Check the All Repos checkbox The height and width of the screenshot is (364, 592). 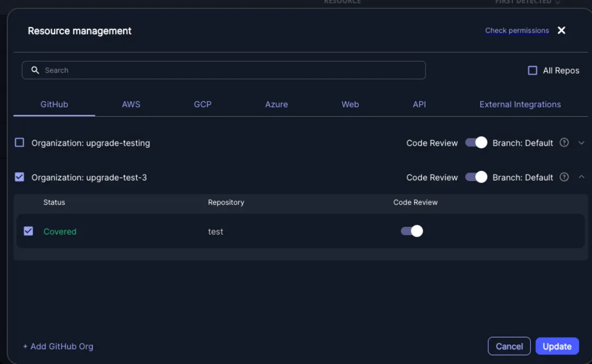tap(532, 70)
